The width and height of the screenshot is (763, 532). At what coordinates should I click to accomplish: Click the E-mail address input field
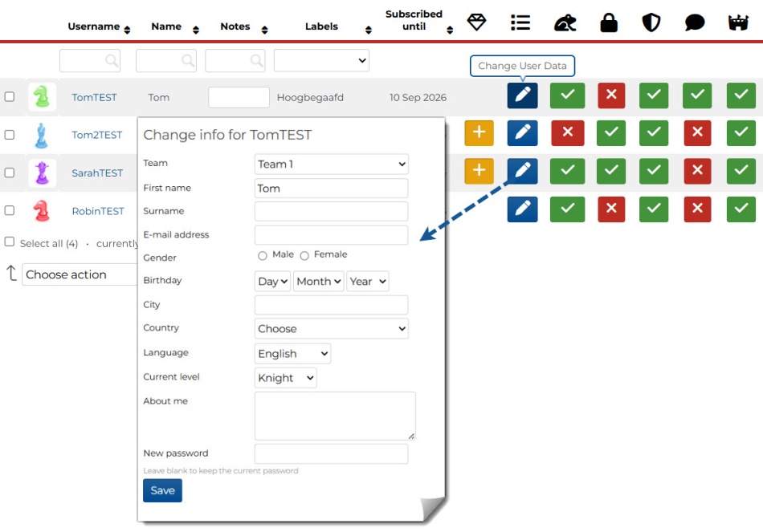(331, 235)
